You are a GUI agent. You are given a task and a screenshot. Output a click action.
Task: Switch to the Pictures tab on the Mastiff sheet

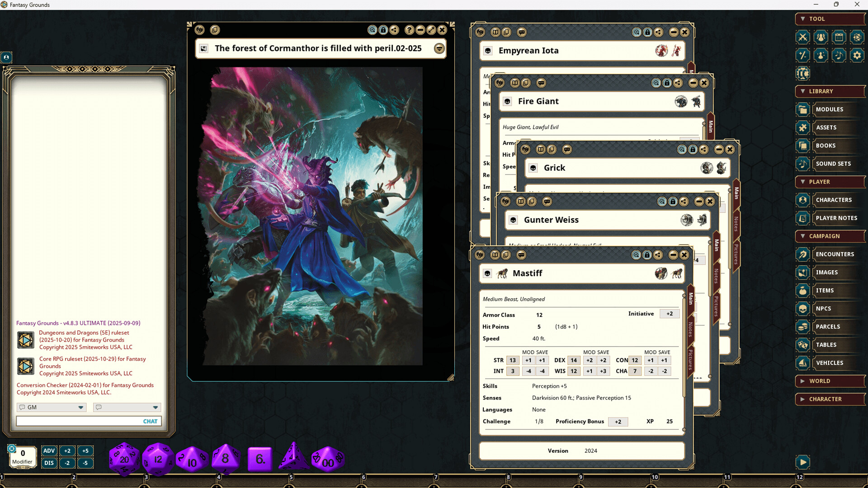[x=690, y=359]
